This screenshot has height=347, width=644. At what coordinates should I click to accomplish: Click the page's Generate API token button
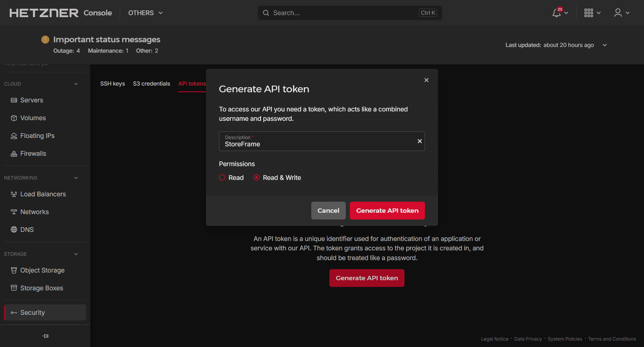pyautogui.click(x=367, y=278)
